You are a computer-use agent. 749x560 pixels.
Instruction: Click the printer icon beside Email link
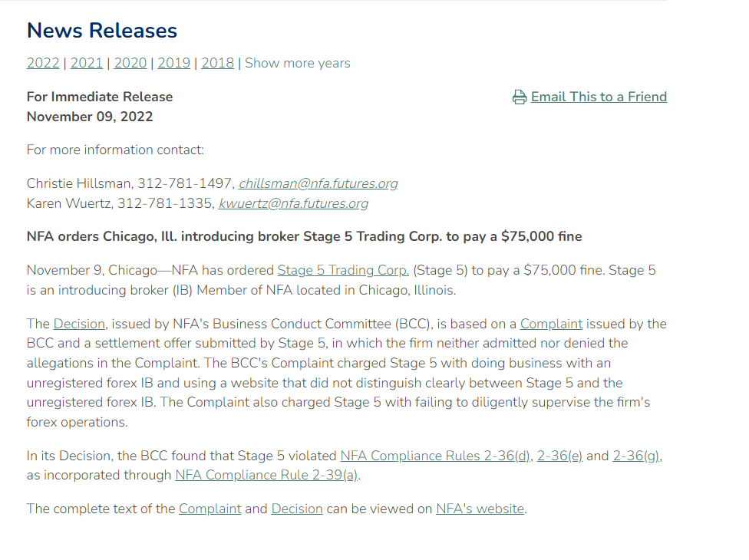[x=520, y=97]
